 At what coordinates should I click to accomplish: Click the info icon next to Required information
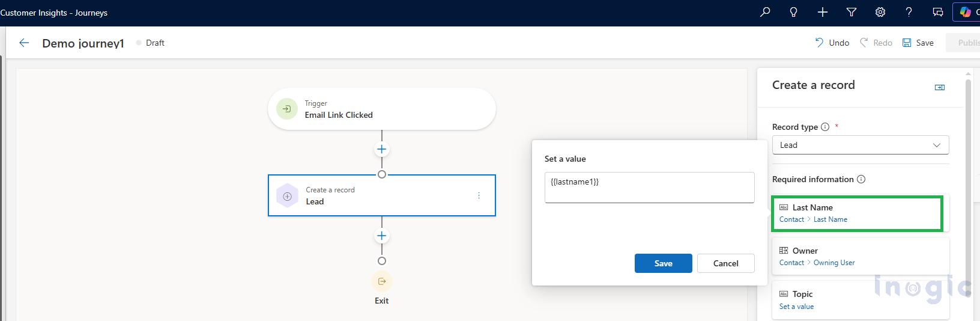click(861, 179)
